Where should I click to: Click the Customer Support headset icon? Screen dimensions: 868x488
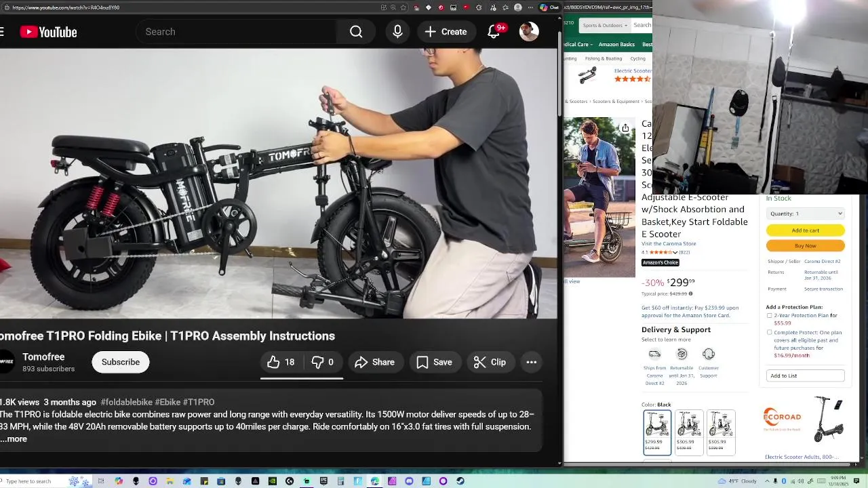709,354
